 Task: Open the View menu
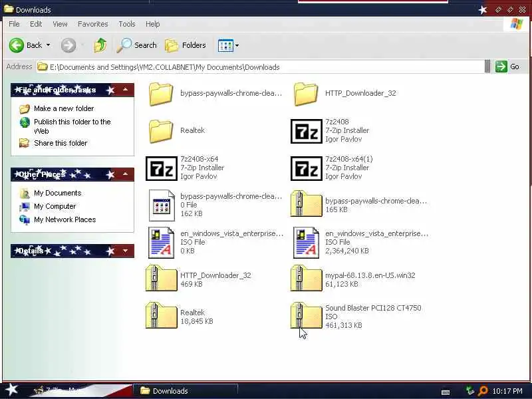tap(60, 24)
